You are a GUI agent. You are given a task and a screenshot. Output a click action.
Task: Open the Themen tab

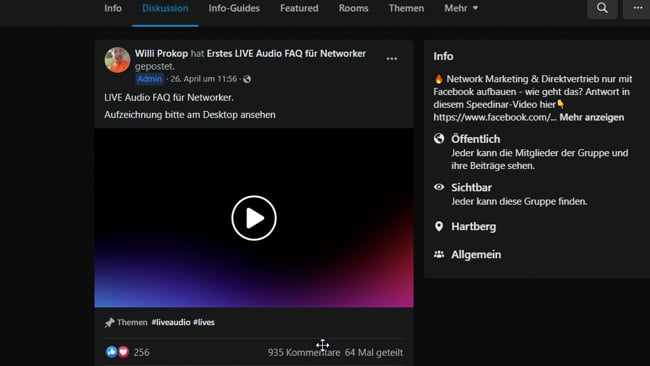click(406, 8)
